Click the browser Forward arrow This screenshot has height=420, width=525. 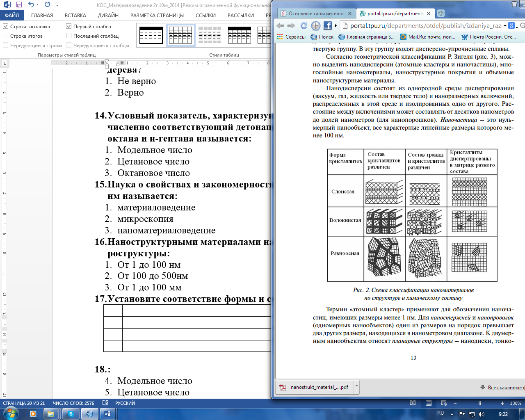pyautogui.click(x=291, y=25)
